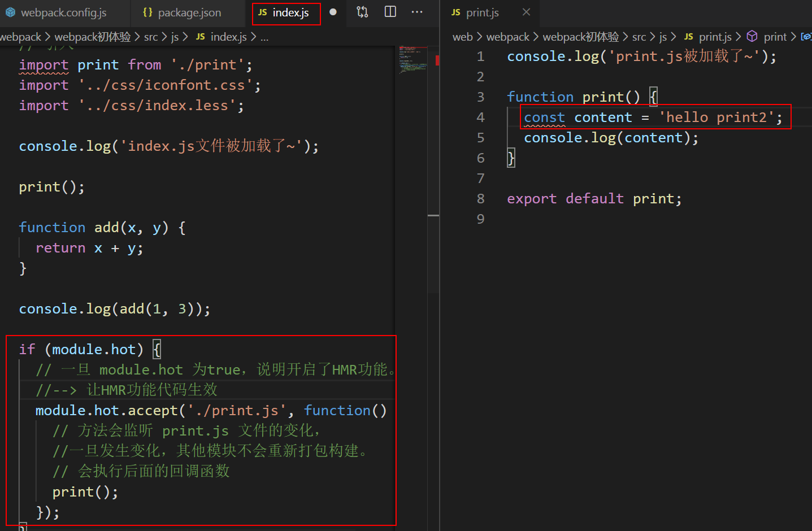Screen dimensions: 812x531
Task: Switch to the package.json tab
Action: 189,12
